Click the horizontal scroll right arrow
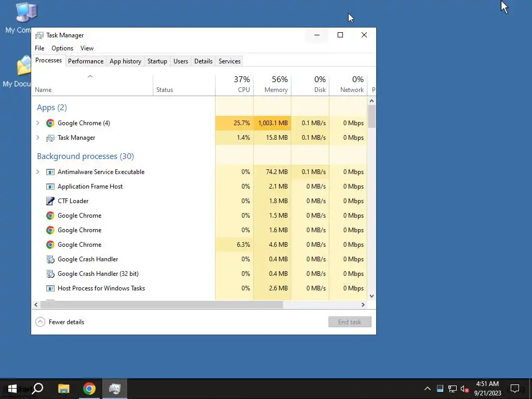 363,304
